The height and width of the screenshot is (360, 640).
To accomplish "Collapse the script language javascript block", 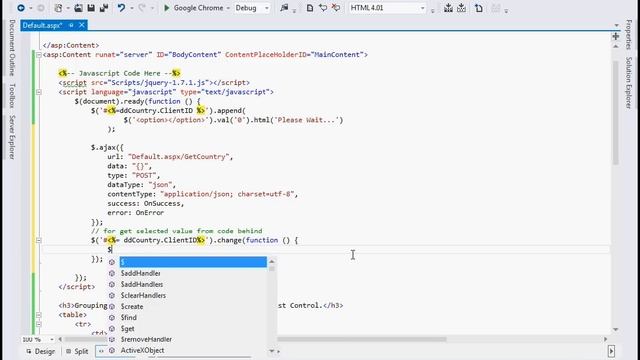I will tap(39, 92).
